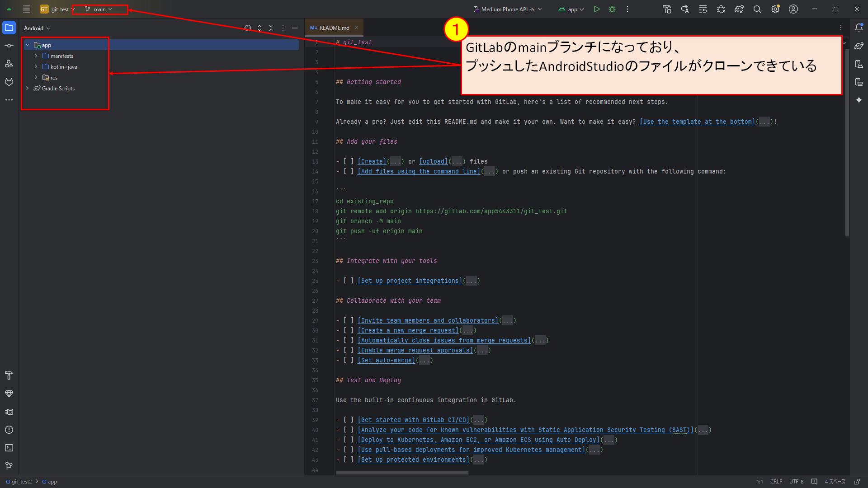The height and width of the screenshot is (488, 868).
Task: Open the main branch dropdown
Action: tap(99, 9)
